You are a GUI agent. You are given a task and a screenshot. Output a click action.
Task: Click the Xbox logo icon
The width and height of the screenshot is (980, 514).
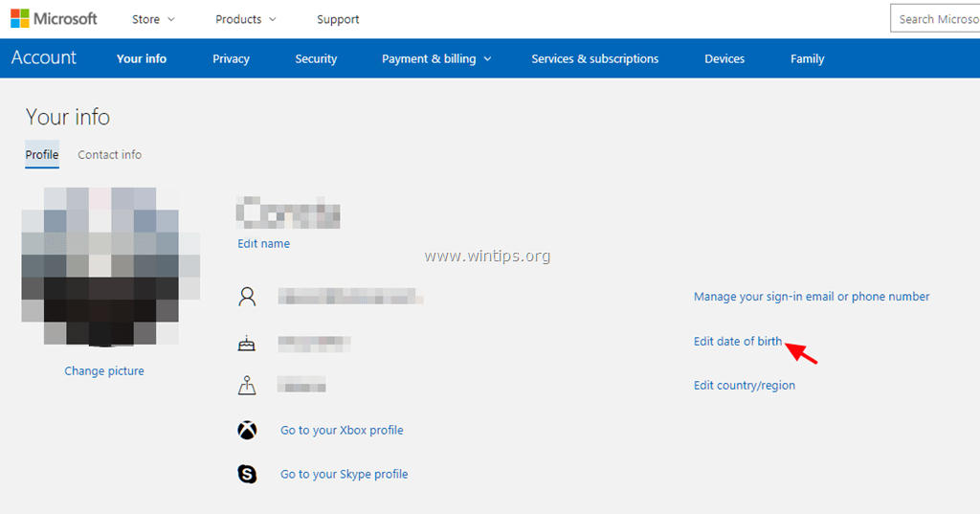point(247,430)
